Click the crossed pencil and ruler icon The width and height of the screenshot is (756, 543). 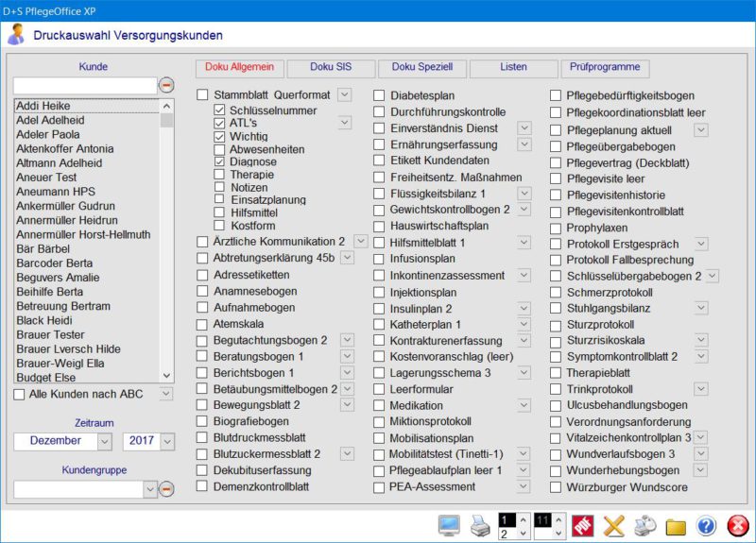(x=613, y=526)
